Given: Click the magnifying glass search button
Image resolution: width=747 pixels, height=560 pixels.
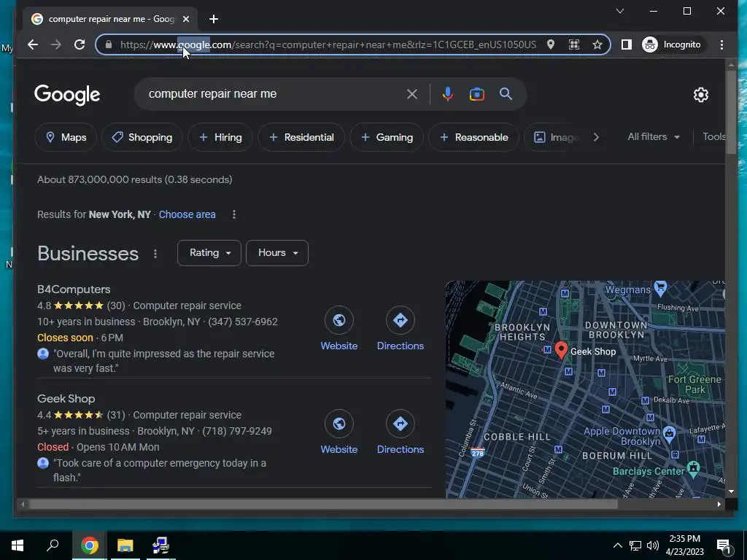Looking at the screenshot, I should (x=506, y=94).
